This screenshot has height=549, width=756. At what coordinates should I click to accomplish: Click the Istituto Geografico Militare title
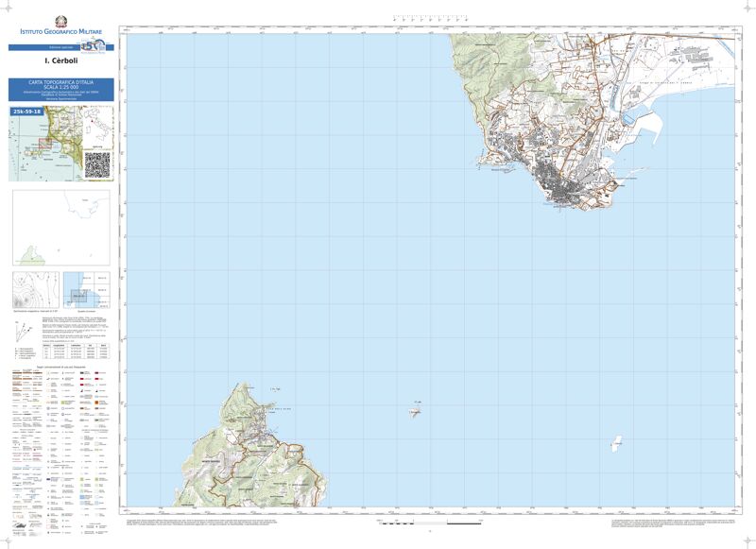[60, 34]
